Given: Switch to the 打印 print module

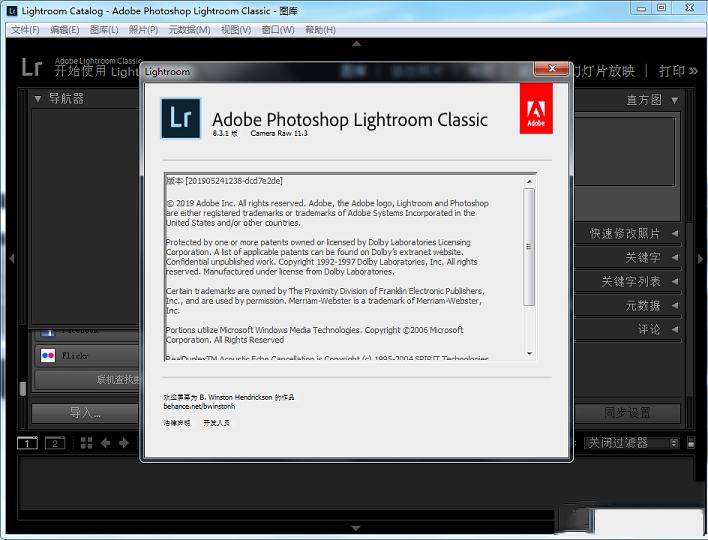Looking at the screenshot, I should (671, 71).
